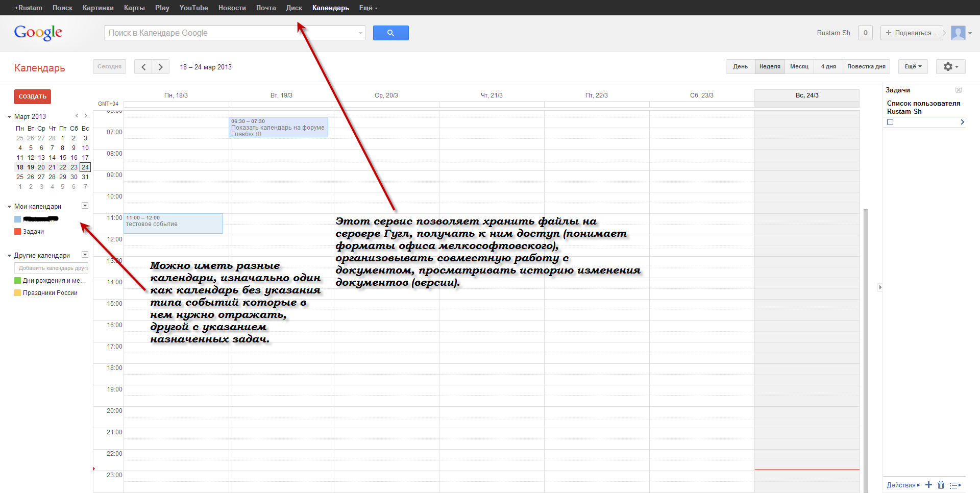Click the Поделиться share button

coord(912,33)
